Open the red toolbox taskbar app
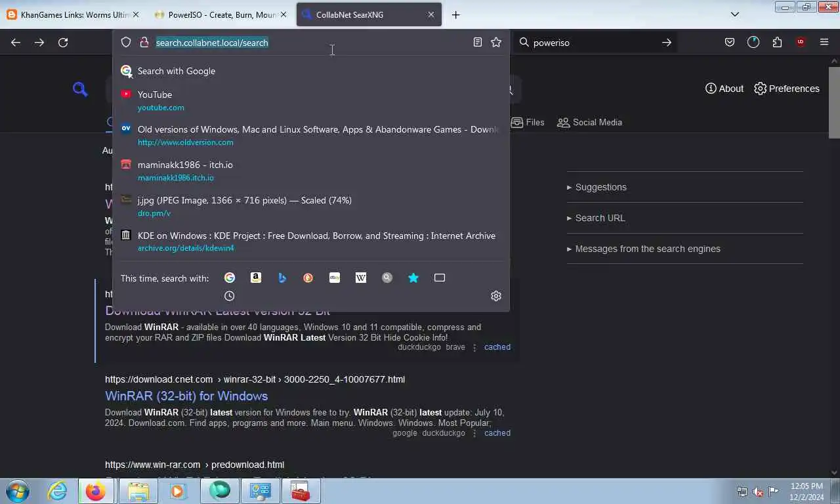The width and height of the screenshot is (840, 504). pyautogui.click(x=301, y=491)
